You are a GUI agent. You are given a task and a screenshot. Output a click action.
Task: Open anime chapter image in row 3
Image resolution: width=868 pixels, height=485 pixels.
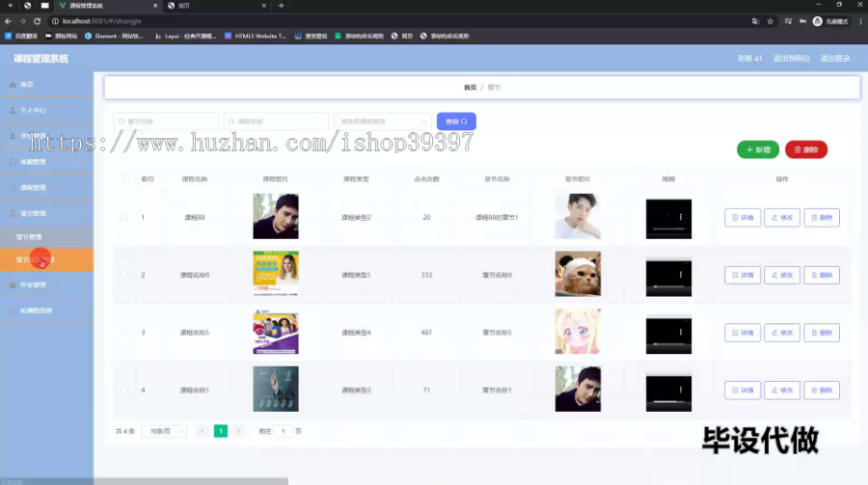pos(578,332)
